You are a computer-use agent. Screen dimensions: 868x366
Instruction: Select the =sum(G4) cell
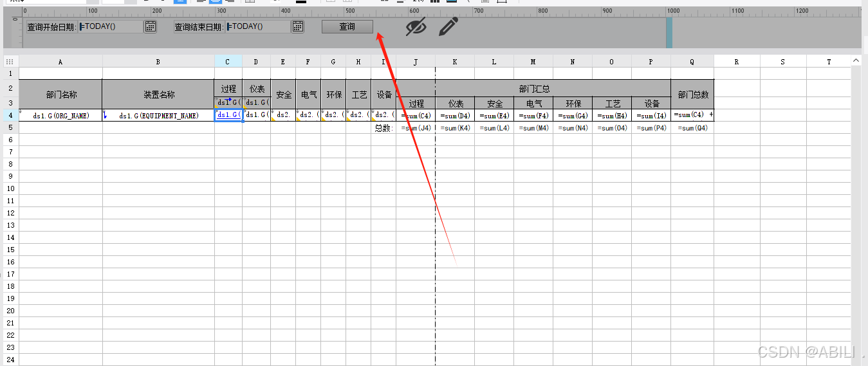tap(573, 116)
